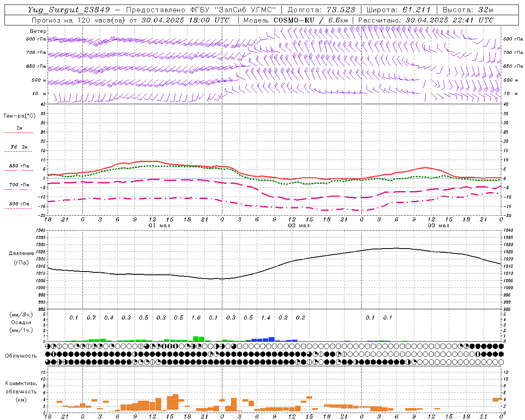This screenshot has width=525, height=420.
Task: Click the (км) unit label of convective clouds
Action: coord(21,399)
